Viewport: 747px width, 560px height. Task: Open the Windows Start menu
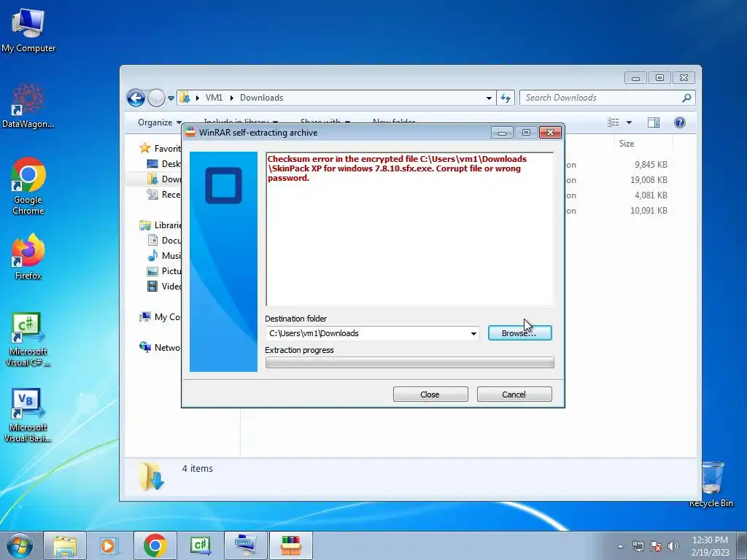click(x=20, y=545)
